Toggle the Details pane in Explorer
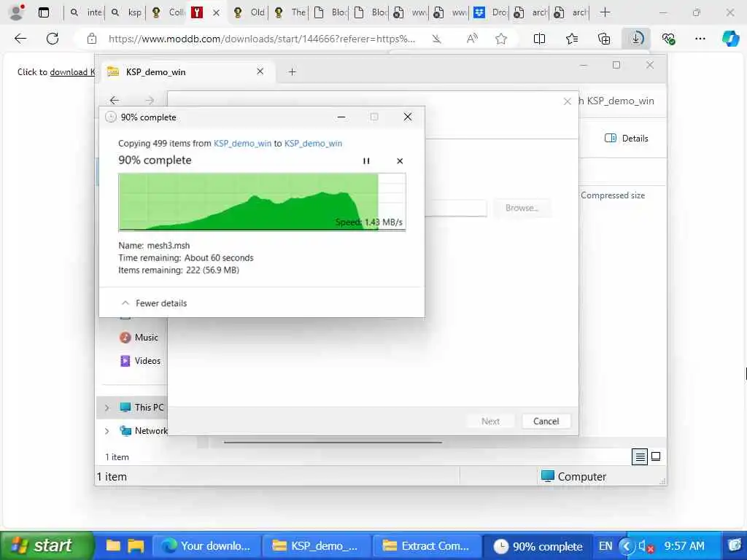The height and width of the screenshot is (560, 747). point(627,138)
